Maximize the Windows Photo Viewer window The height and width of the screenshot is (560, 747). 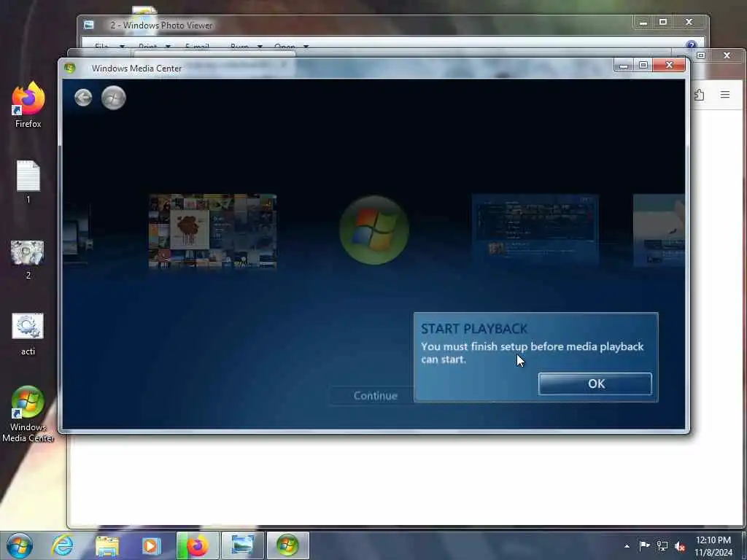tap(662, 22)
